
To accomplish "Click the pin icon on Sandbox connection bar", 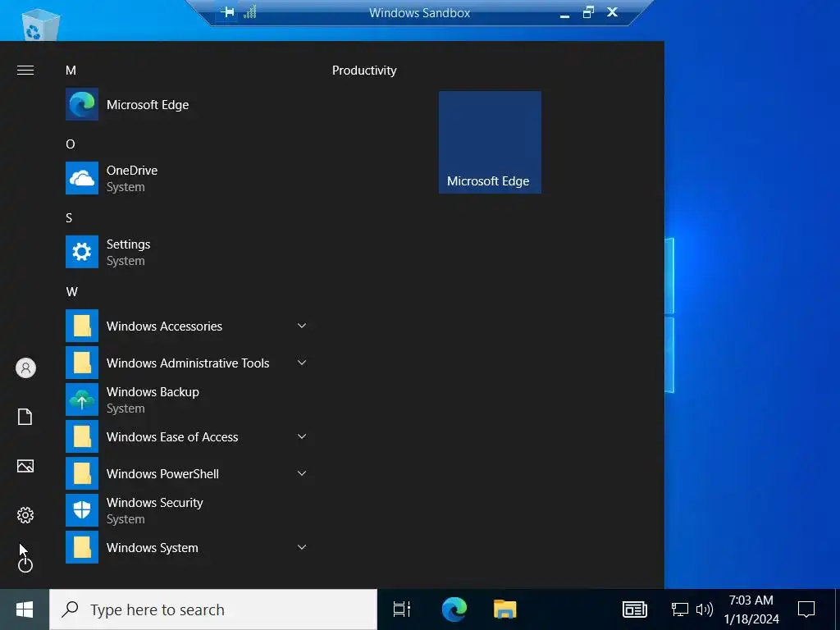I will [x=228, y=11].
